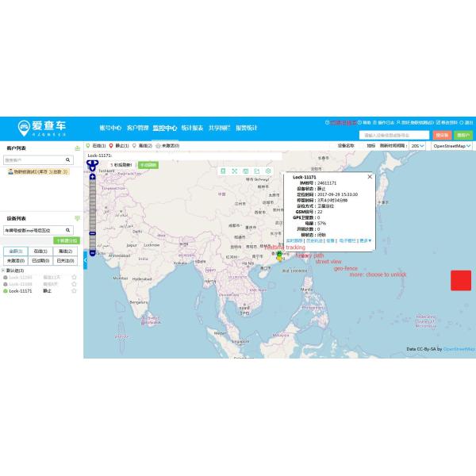This screenshot has height=476, width=476.
Task: Click the map zoom-out minus button
Action: click(x=92, y=253)
